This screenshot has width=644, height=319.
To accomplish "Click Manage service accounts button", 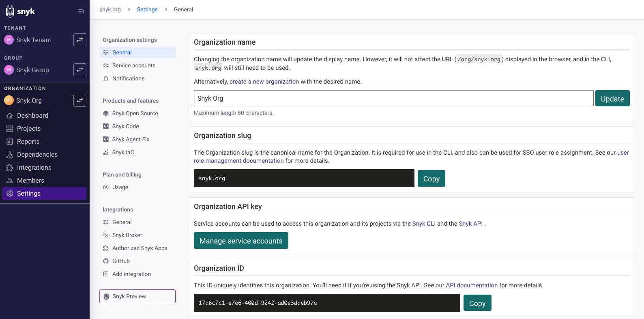I will pyautogui.click(x=241, y=241).
